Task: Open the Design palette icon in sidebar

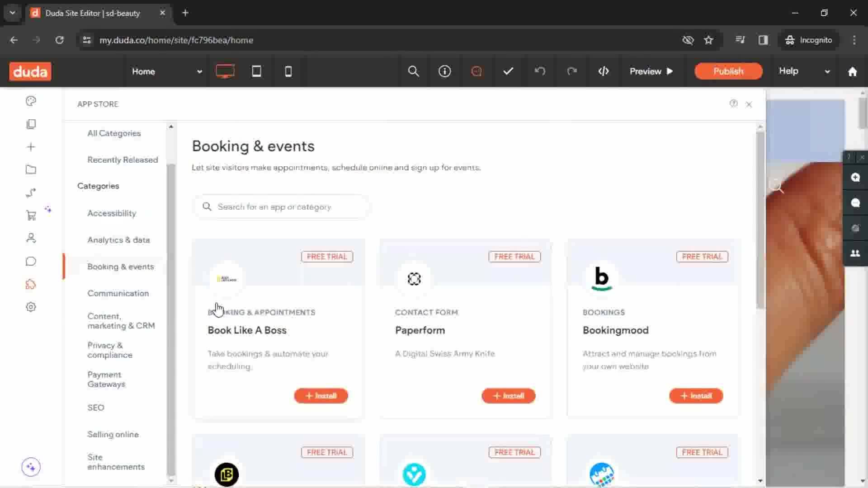Action: pyautogui.click(x=31, y=101)
